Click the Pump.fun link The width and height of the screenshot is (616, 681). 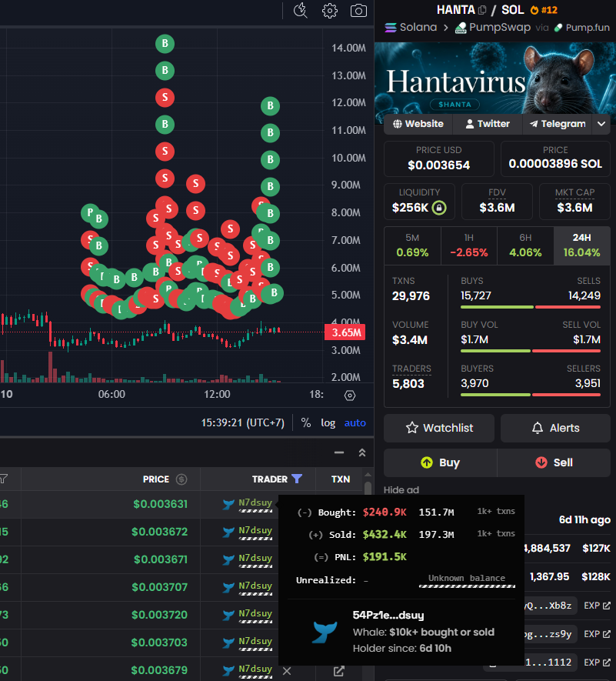click(x=581, y=28)
